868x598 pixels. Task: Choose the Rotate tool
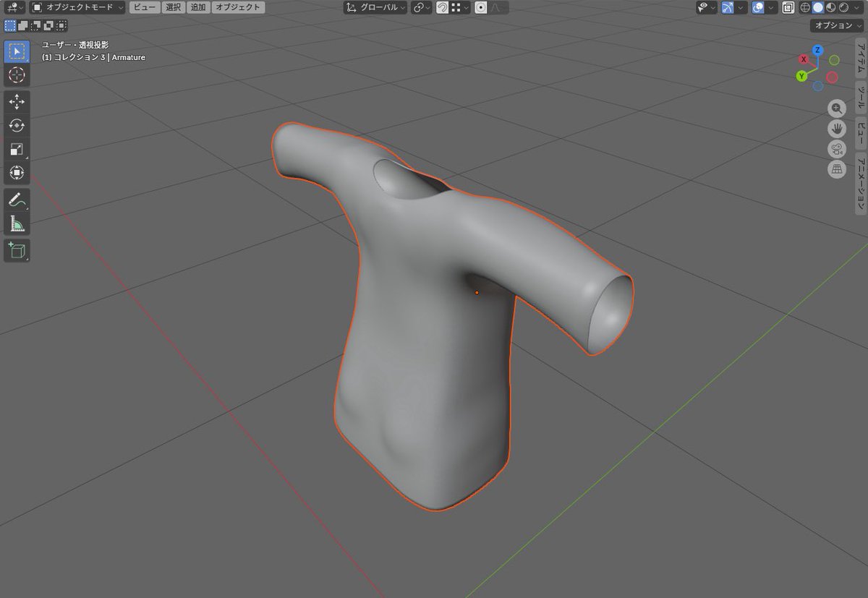point(17,126)
